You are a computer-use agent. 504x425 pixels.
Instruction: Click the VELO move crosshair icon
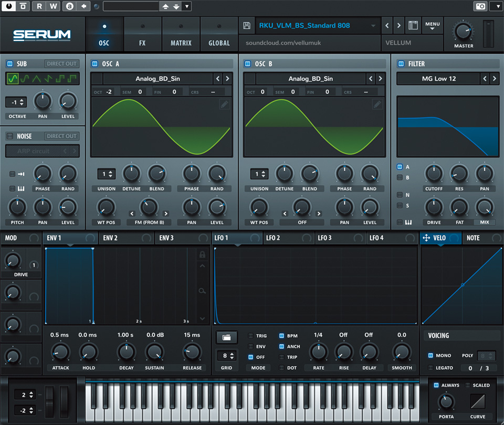point(426,238)
